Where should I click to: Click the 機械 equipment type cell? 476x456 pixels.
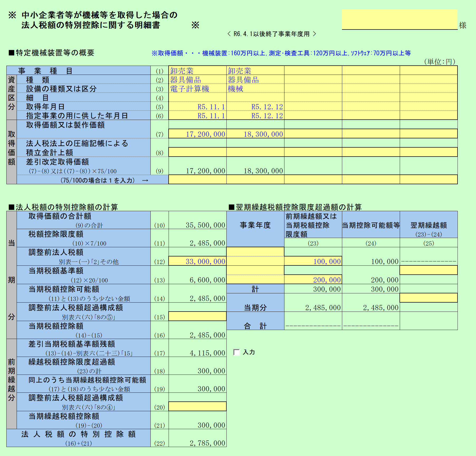tap(255, 89)
